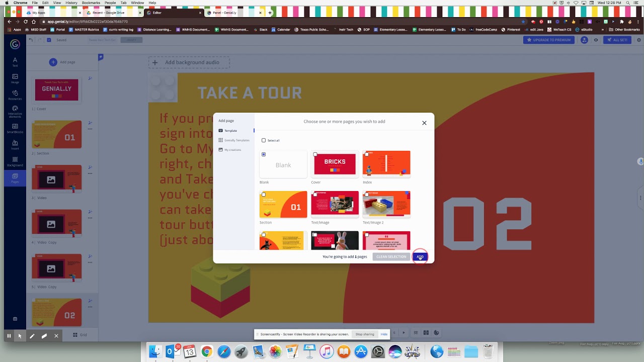This screenshot has height=362, width=644.
Task: Open the Pages panel in sidebar
Action: pyautogui.click(x=15, y=178)
